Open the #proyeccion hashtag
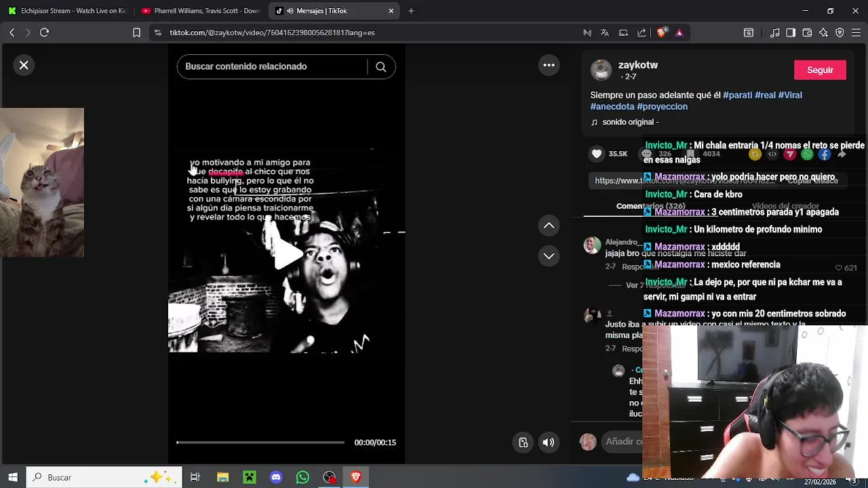 [x=662, y=106]
